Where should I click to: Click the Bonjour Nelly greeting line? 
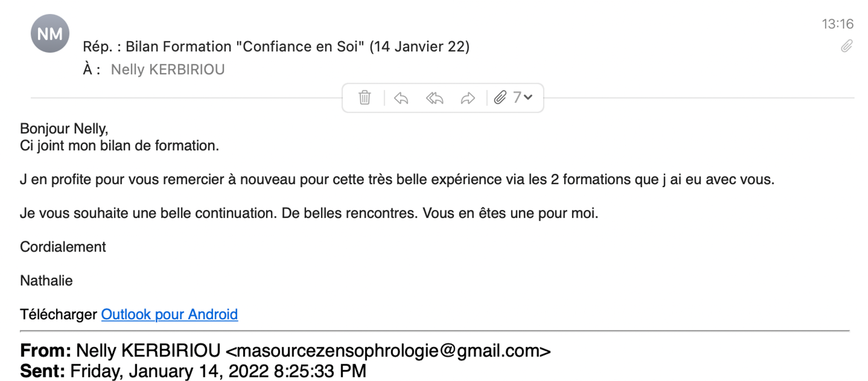tap(64, 128)
